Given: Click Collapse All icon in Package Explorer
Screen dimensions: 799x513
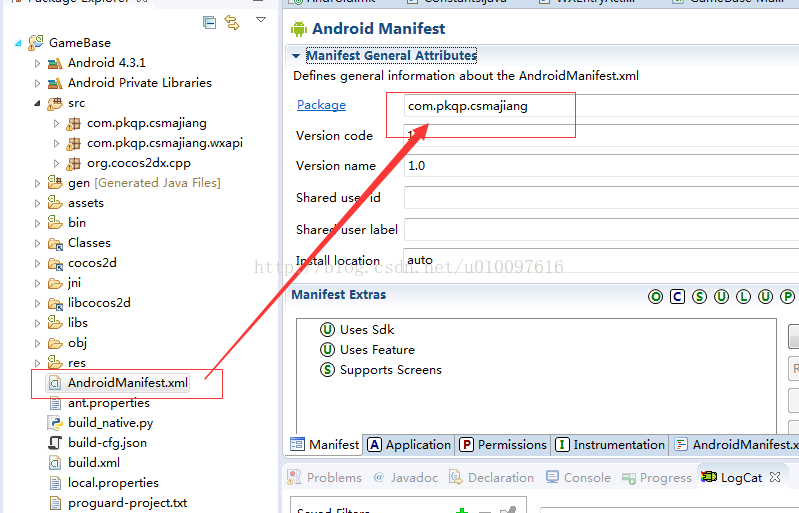Looking at the screenshot, I should click(209, 22).
